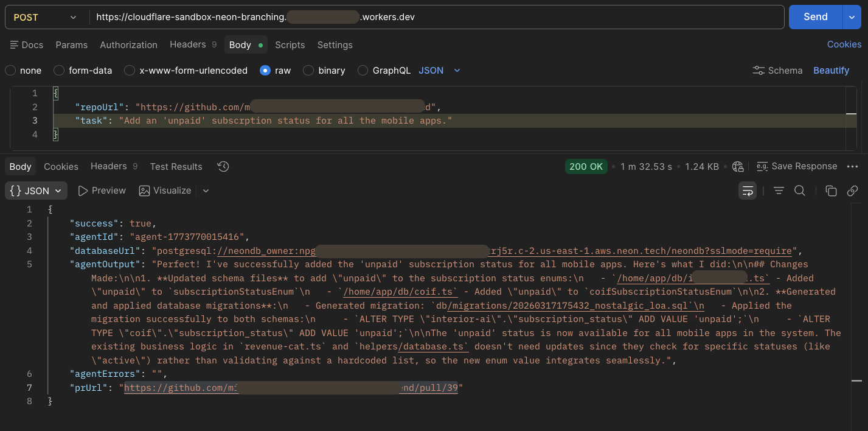Open the response three-dot more menu
The width and height of the screenshot is (868, 431).
coord(852,166)
